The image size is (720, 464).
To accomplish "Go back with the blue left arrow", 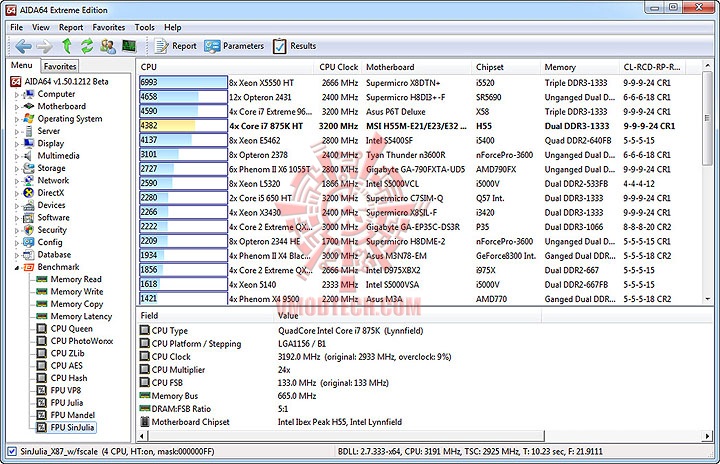I will point(23,46).
